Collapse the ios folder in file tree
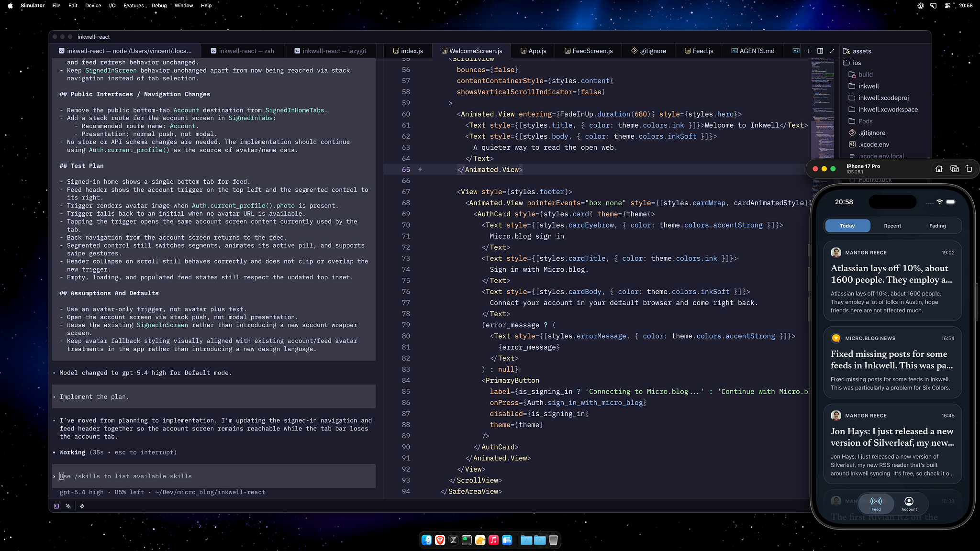Viewport: 980px width, 551px height. [x=856, y=63]
